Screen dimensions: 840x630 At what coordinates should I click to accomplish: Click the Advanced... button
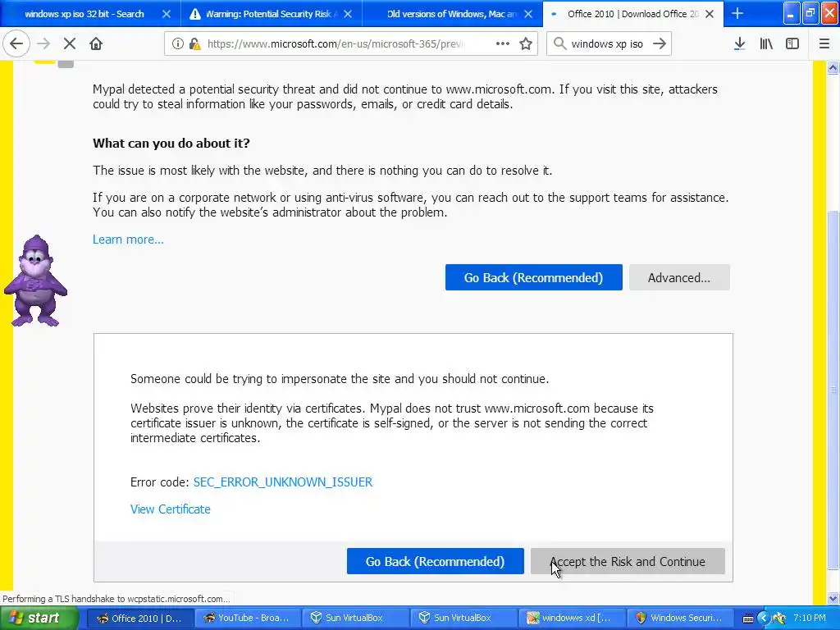pos(679,277)
